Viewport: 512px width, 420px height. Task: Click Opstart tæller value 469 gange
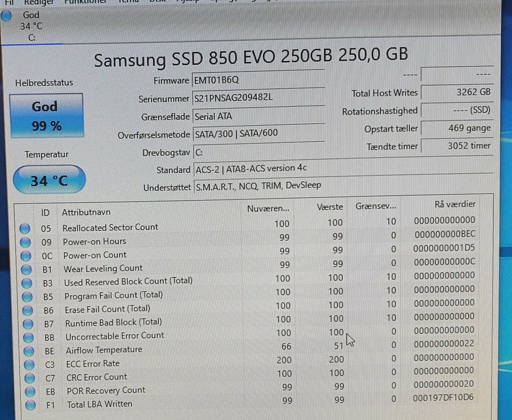click(457, 128)
